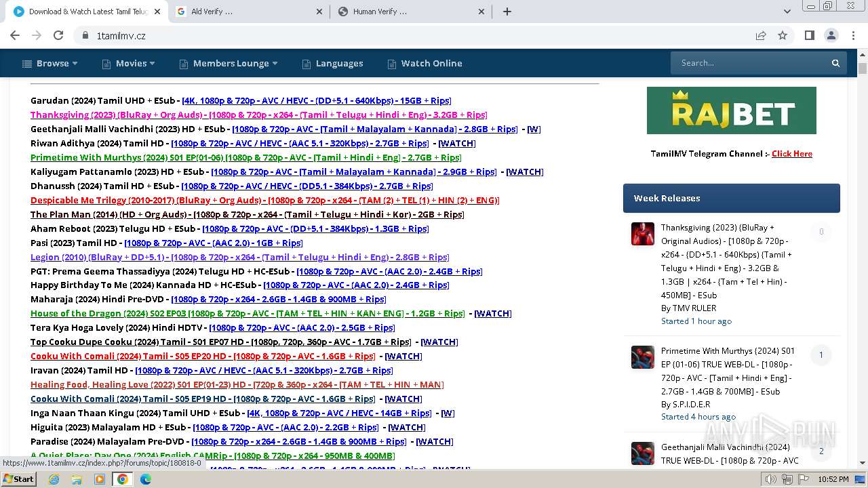Screen dimensions: 868x488
Task: Open Geethanjali Malli Vachindhi Week Releases title
Action: pyautogui.click(x=730, y=454)
